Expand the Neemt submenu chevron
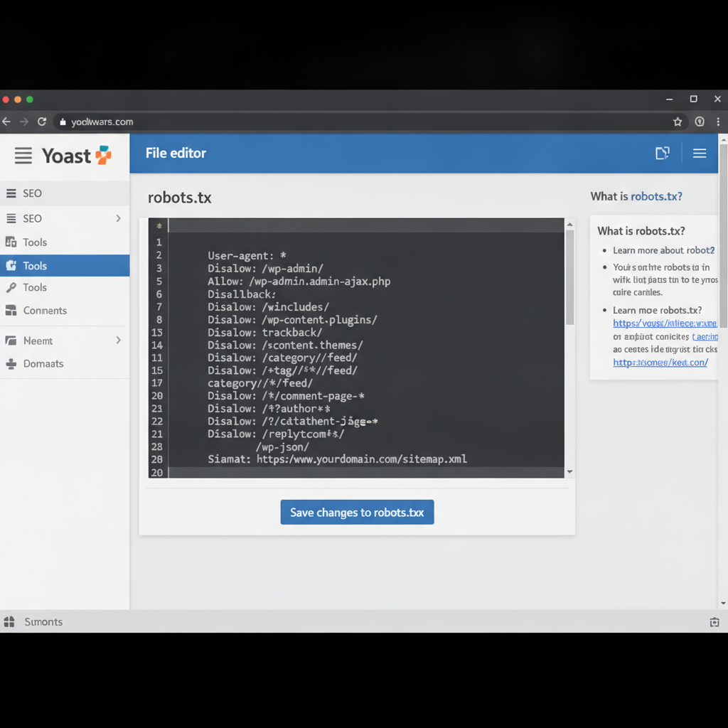This screenshot has height=728, width=728. [x=119, y=341]
